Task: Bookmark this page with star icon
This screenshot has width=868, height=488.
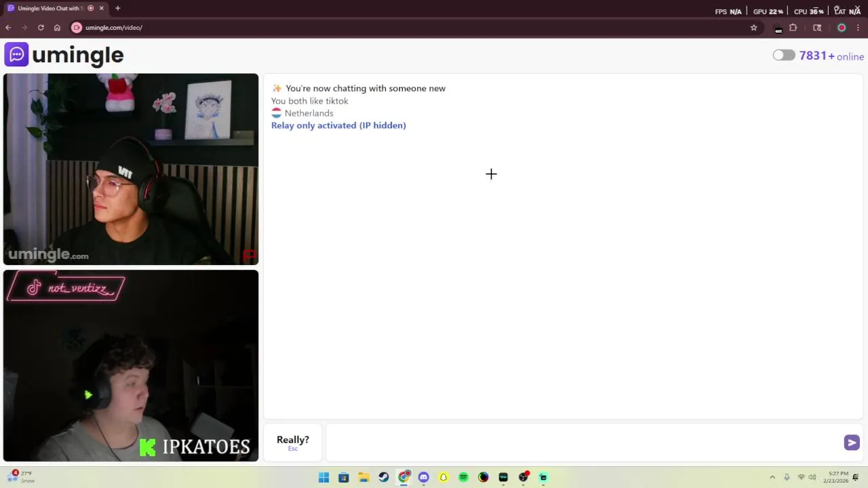Action: pyautogui.click(x=753, y=28)
